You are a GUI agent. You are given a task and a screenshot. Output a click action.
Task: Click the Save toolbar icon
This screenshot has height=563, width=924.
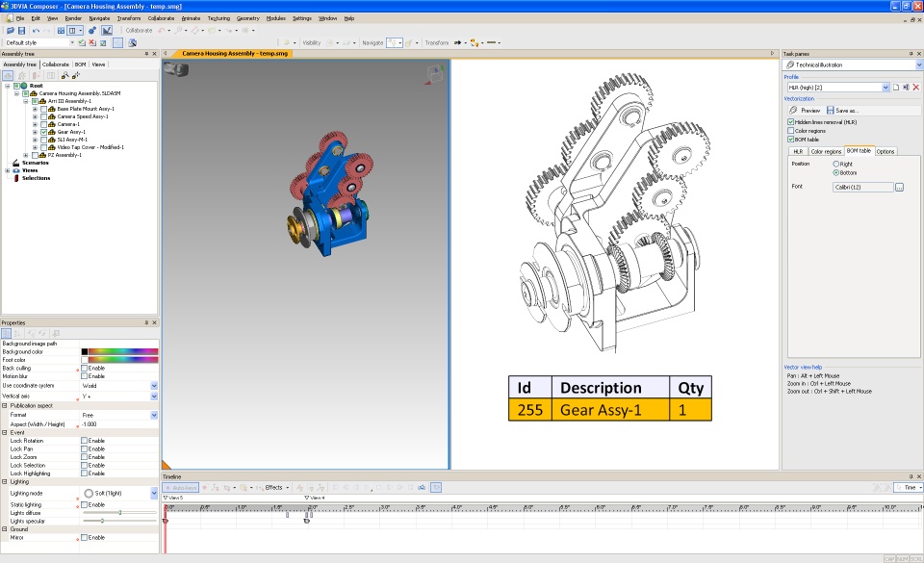[22, 30]
